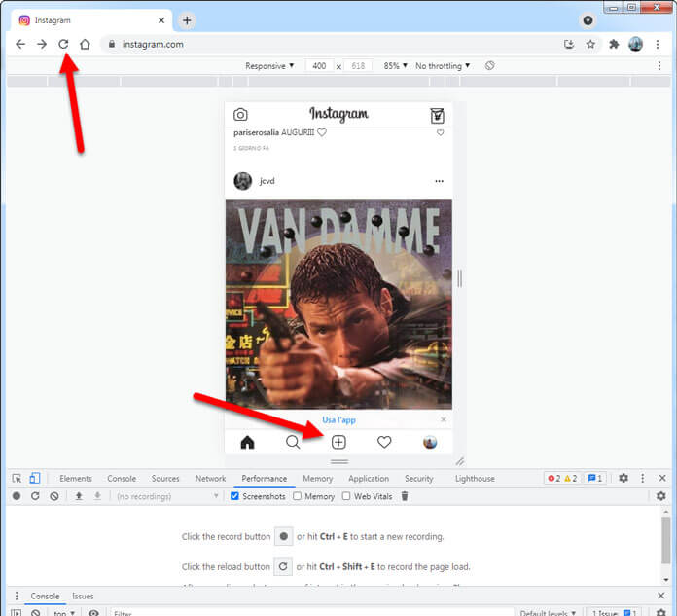Viewport: 677px width, 616px height.
Task: Click the viewport height field 618
Action: coord(358,65)
